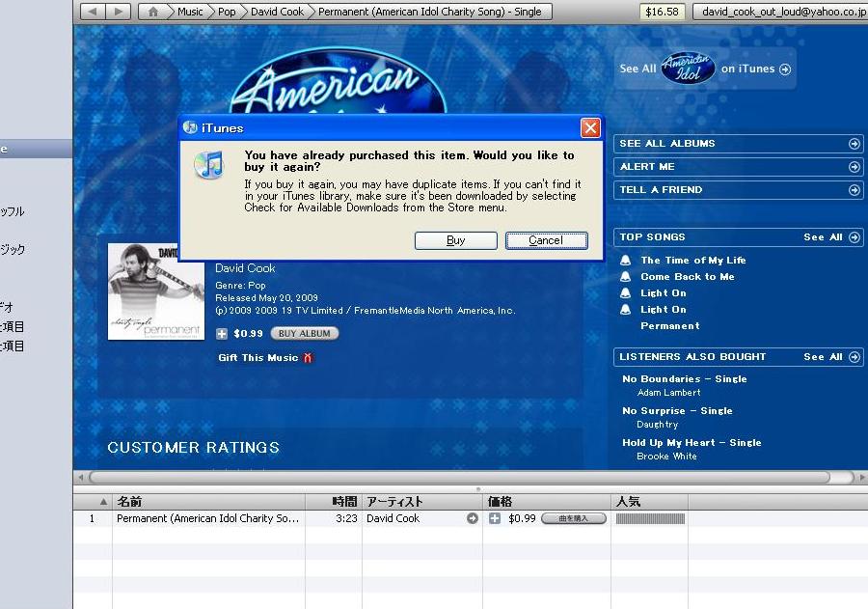The image size is (868, 609).
Task: Click the See All Albums arrow icon
Action: click(x=854, y=144)
